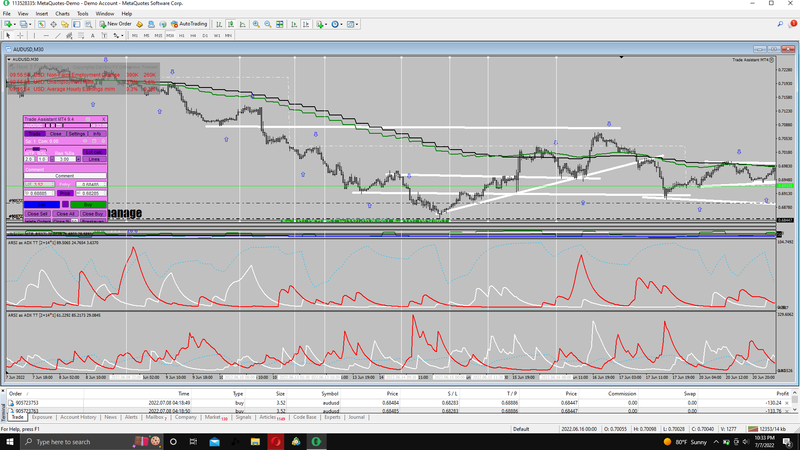Click the New Order toolbar button
Viewport: 800px width, 450px height.
pyautogui.click(x=115, y=23)
